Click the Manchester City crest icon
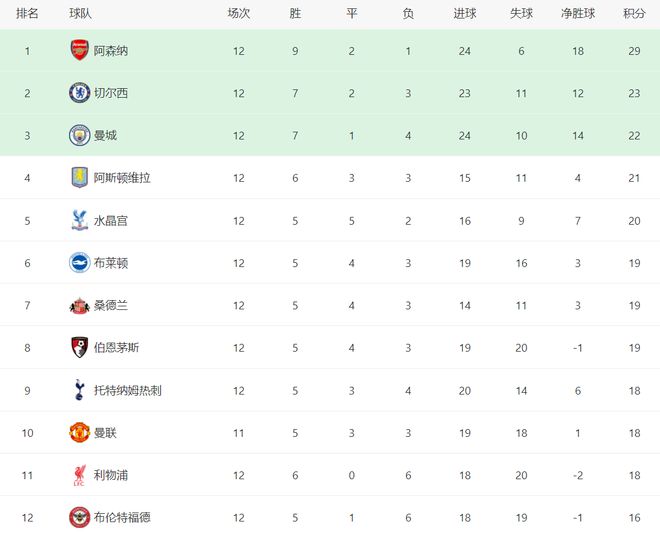 [79, 135]
